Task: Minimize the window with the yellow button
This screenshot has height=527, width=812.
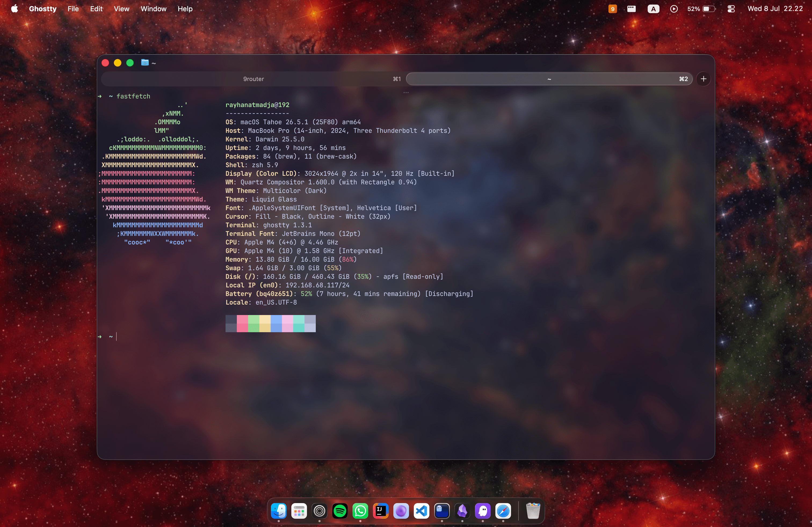Action: (118, 63)
